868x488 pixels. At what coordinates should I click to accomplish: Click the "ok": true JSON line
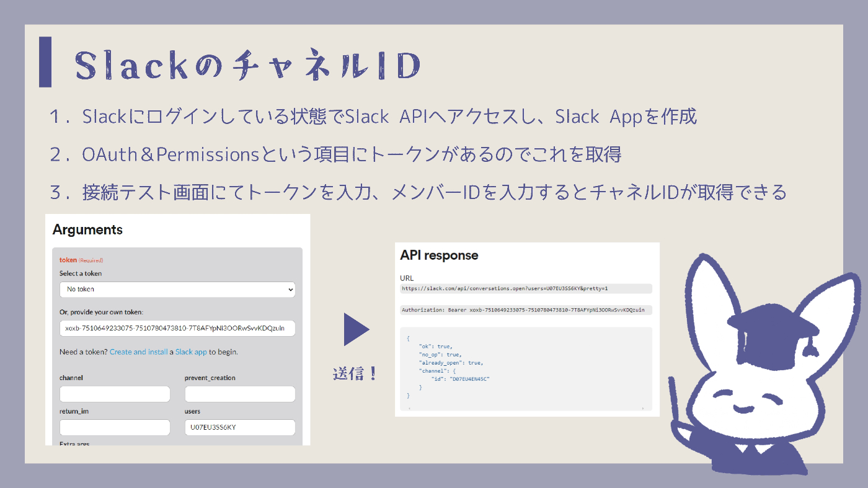click(x=436, y=346)
